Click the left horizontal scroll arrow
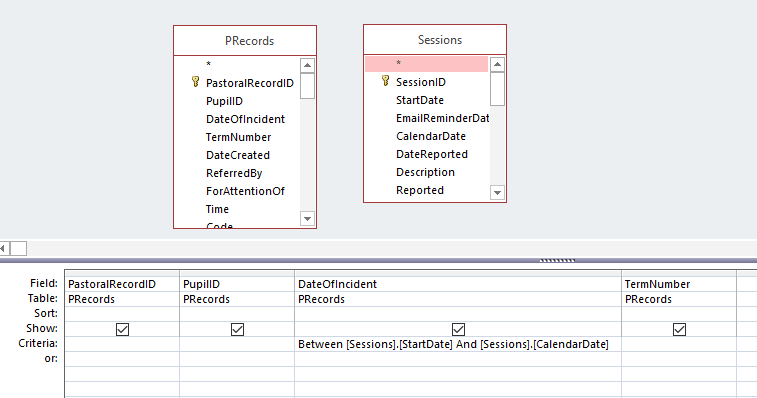 [4, 248]
